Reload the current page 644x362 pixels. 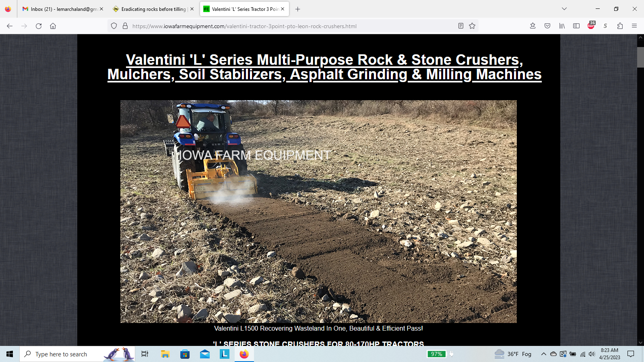point(39,26)
